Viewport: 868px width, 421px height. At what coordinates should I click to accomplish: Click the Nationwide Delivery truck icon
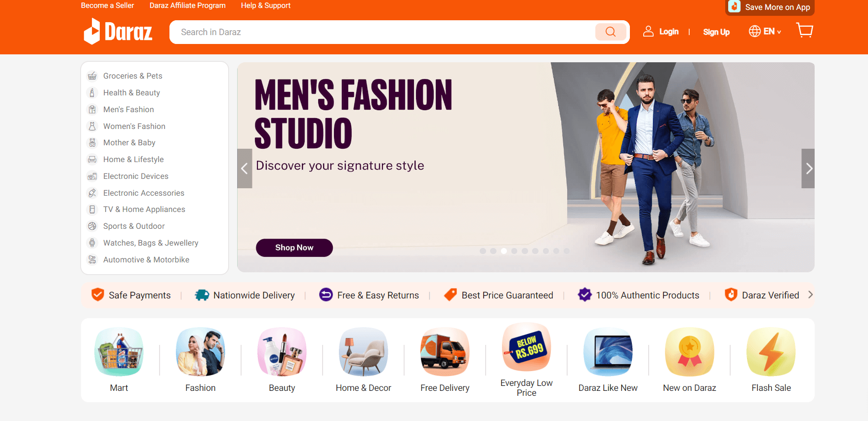202,295
